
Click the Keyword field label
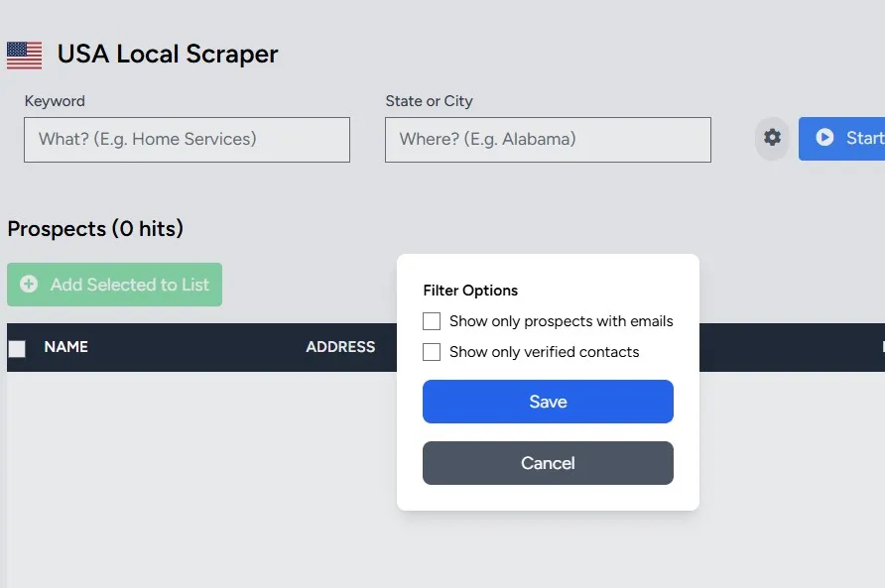pos(55,101)
